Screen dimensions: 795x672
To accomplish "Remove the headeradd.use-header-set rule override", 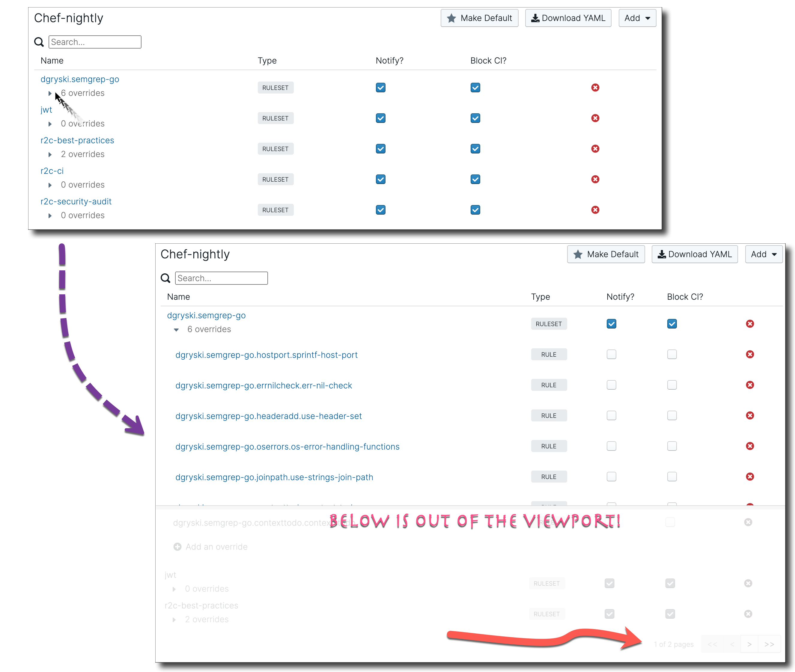I will [x=750, y=415].
